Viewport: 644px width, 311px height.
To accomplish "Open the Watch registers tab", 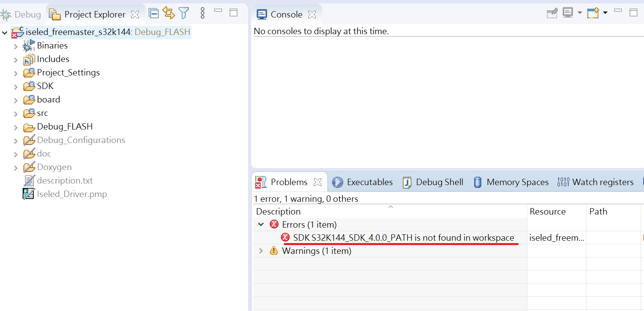I will [x=595, y=182].
